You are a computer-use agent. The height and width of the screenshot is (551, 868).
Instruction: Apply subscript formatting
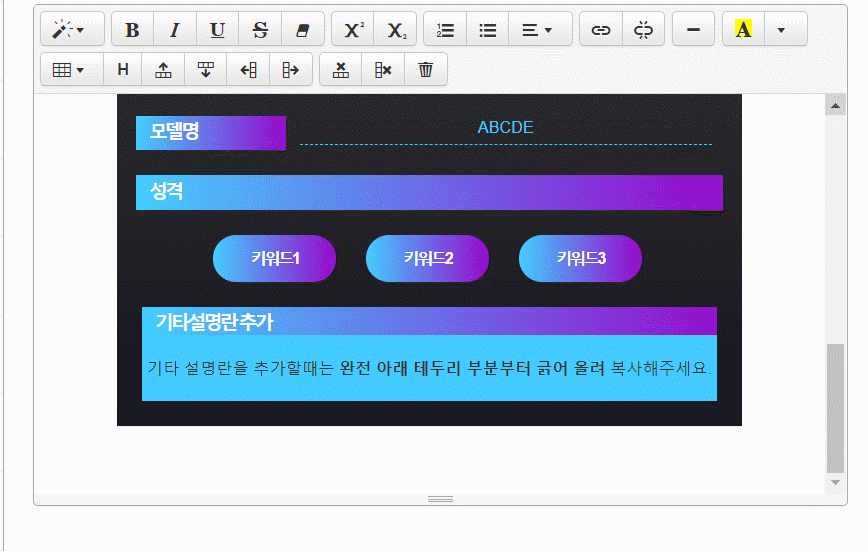coord(395,29)
